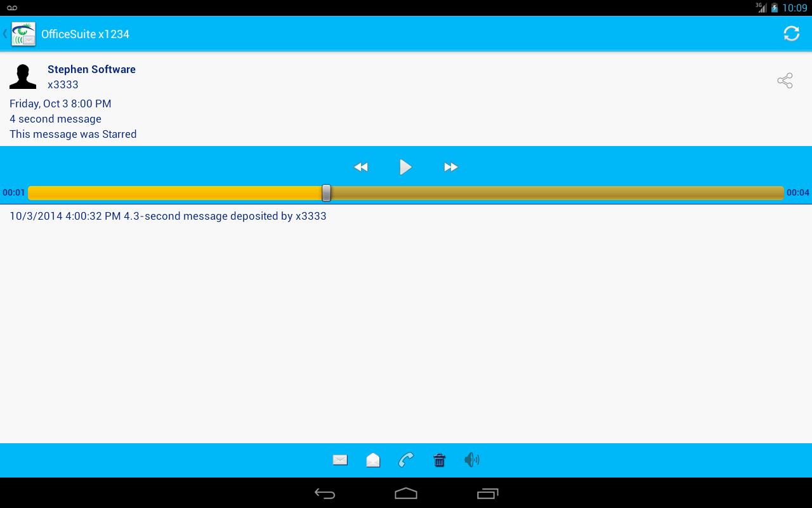This screenshot has height=508, width=812.
Task: Tap the Stephen Software caller name
Action: [x=91, y=69]
